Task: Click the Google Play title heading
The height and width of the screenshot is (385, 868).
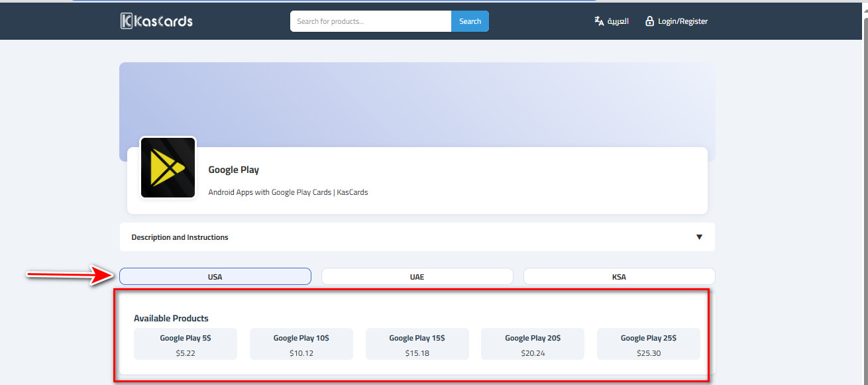Action: click(x=234, y=170)
